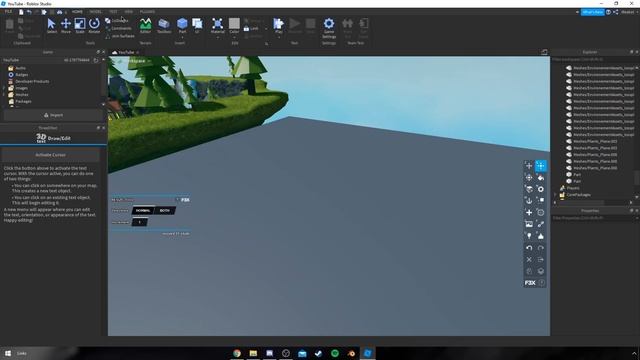640x360 pixels.
Task: Open the FILE menu
Action: (x=8, y=12)
